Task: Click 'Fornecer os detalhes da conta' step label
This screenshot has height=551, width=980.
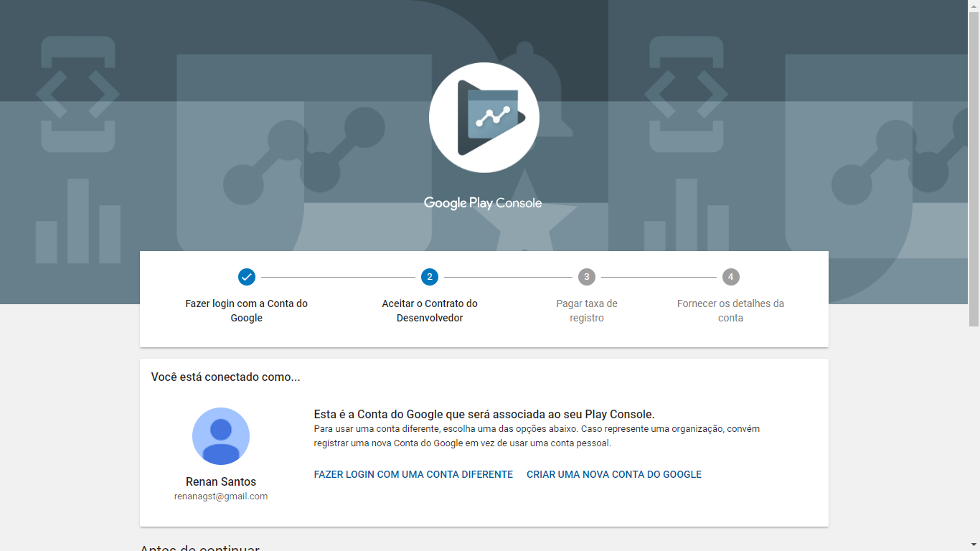Action: (x=730, y=311)
